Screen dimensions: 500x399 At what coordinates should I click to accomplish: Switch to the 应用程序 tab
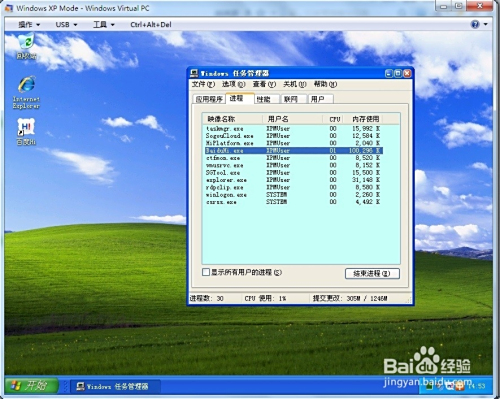click(209, 99)
